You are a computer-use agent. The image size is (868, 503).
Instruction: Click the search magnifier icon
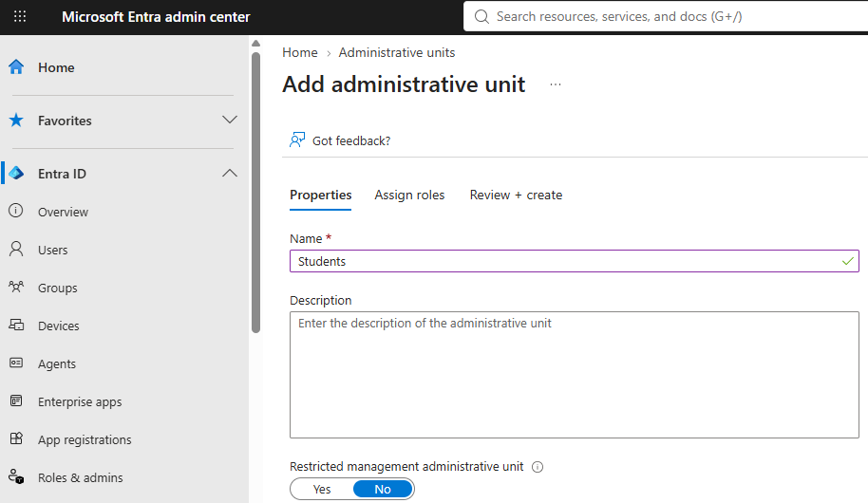(481, 16)
